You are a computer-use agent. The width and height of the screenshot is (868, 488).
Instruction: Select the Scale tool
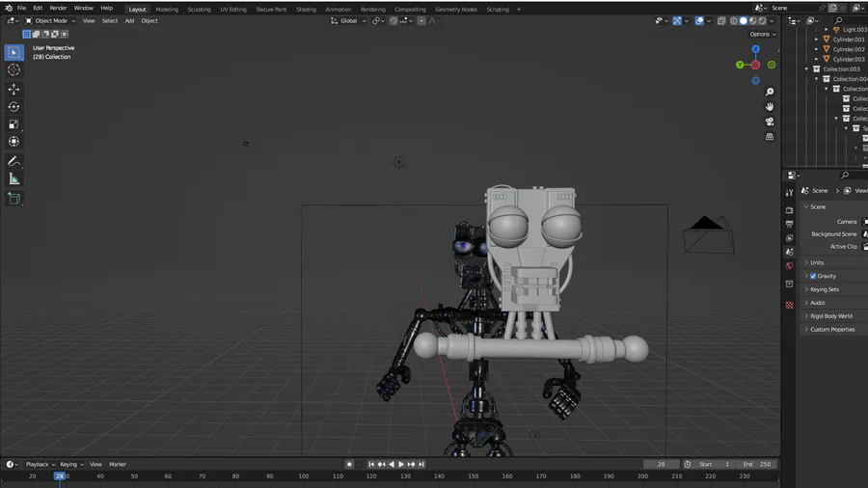pyautogui.click(x=14, y=124)
